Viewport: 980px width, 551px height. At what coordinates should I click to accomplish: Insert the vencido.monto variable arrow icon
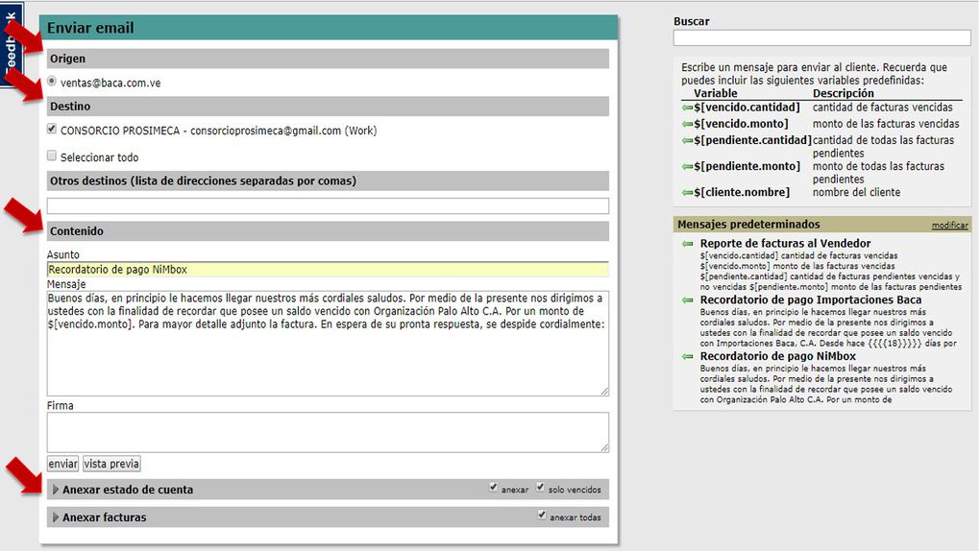coord(687,124)
